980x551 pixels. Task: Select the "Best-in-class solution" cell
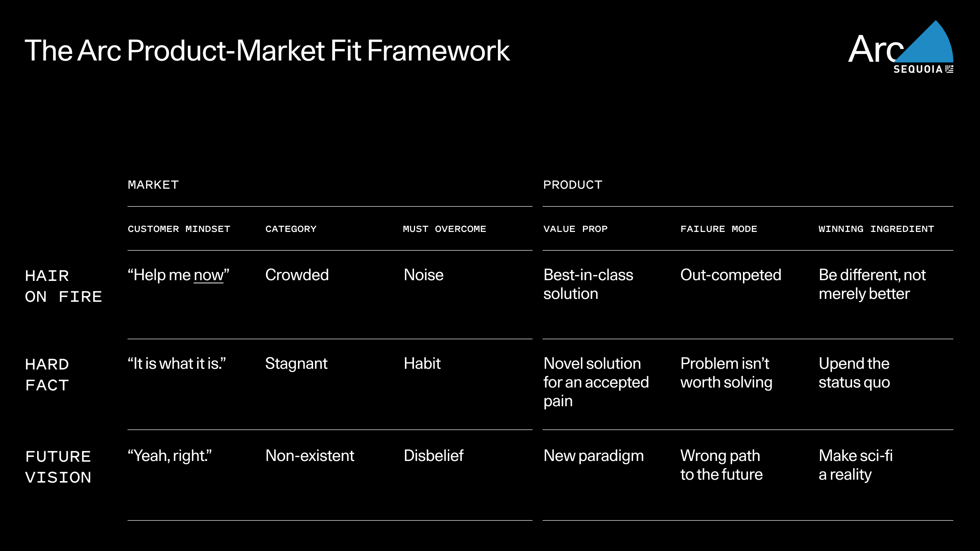click(588, 284)
